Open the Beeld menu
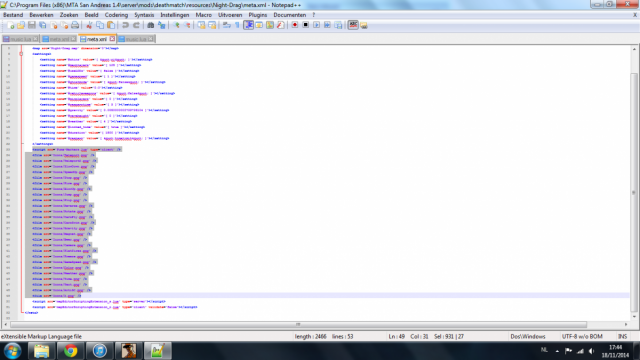This screenshot has height=360, width=640. click(x=91, y=15)
